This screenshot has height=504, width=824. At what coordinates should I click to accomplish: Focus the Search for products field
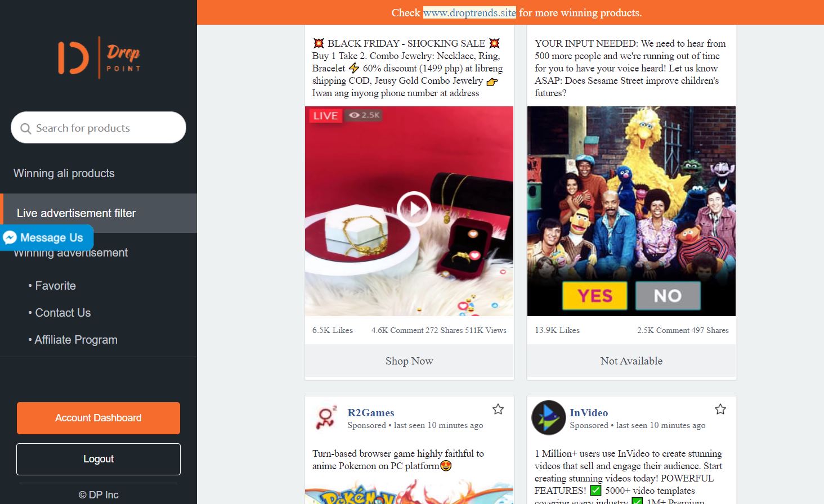pyautogui.click(x=98, y=128)
